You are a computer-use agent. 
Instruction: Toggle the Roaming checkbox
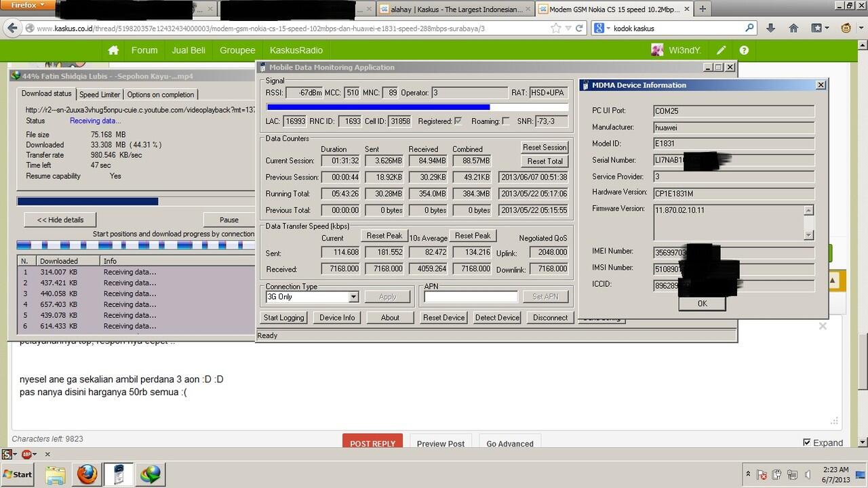pos(505,121)
